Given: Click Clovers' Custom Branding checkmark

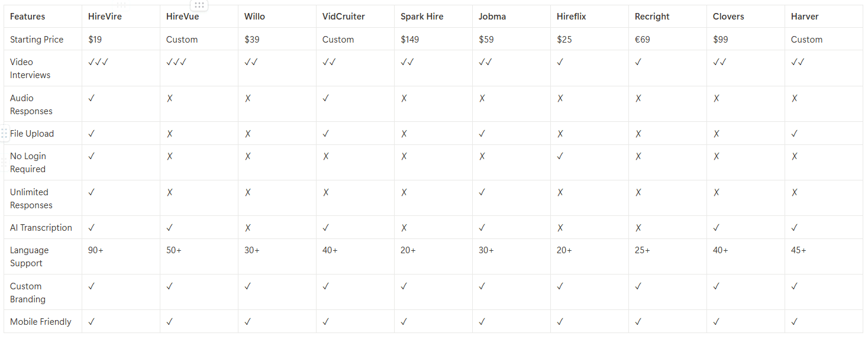Looking at the screenshot, I should coord(717,286).
